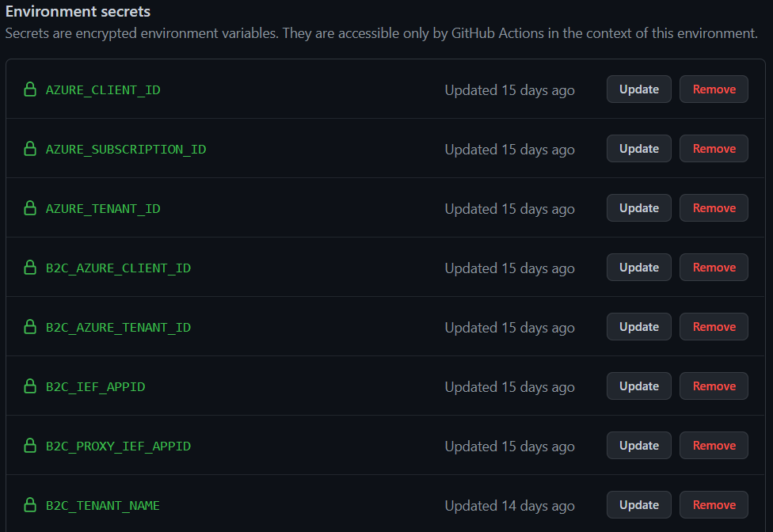Remove the AZURE_CLIENT_ID secret
773x532 pixels.
pyautogui.click(x=714, y=89)
